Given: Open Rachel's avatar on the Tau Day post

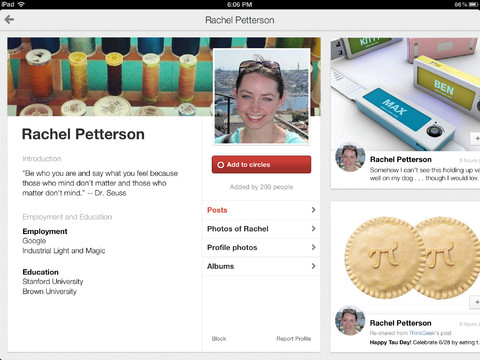Looking at the screenshot, I should (350, 320).
